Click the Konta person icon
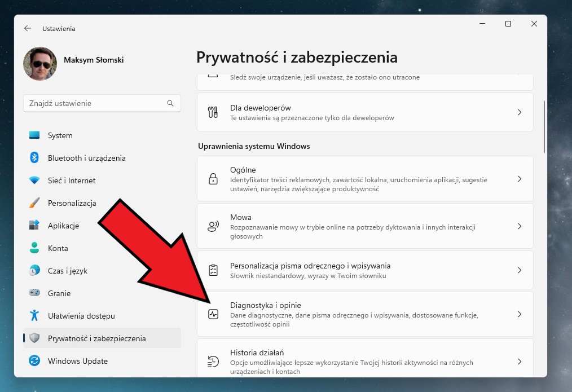 pos(35,248)
